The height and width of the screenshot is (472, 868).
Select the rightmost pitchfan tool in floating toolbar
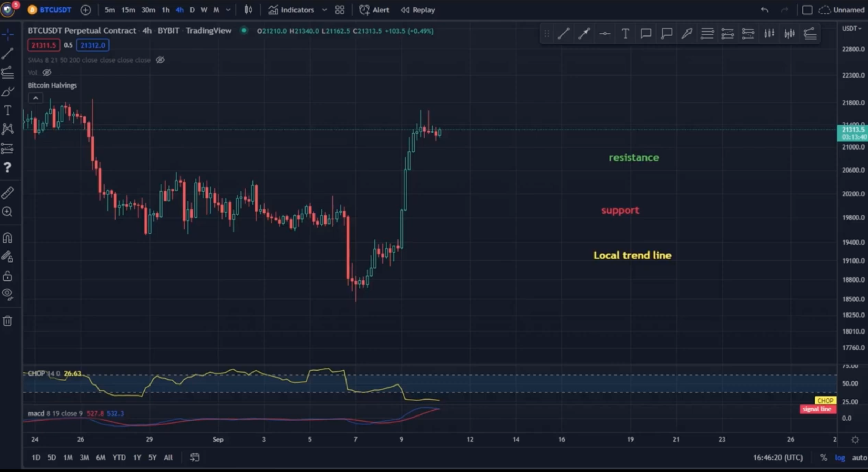click(810, 34)
